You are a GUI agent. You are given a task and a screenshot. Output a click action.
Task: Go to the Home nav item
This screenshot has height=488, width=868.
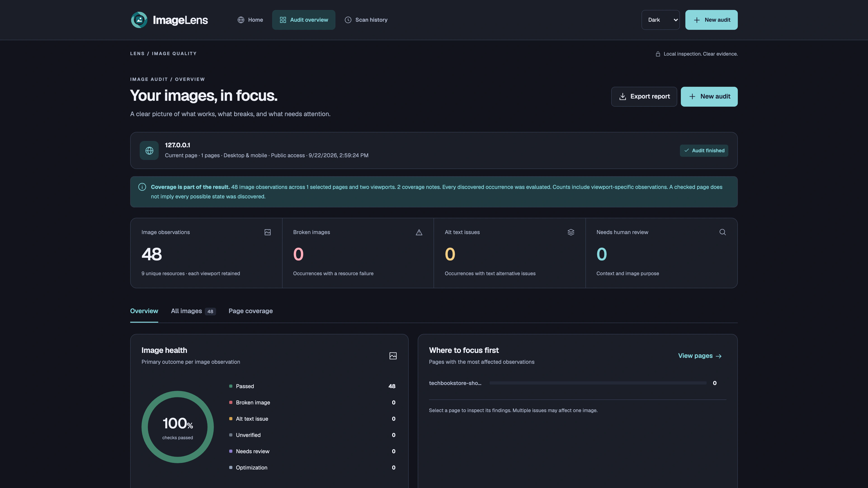pos(250,20)
